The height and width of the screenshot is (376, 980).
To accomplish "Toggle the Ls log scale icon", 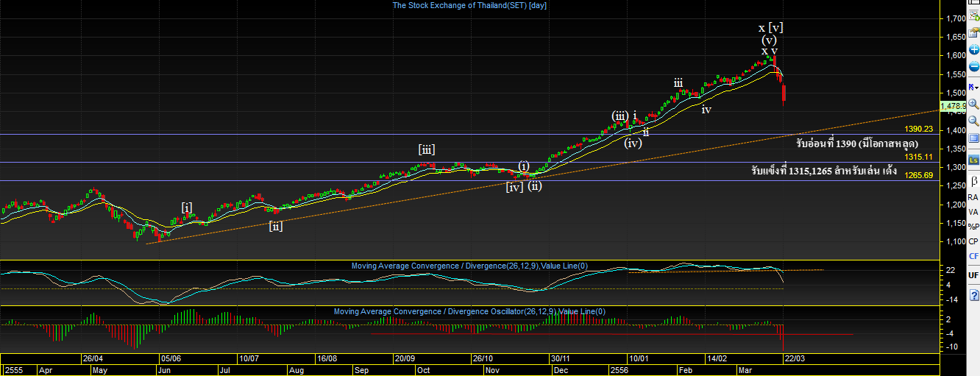I will click(973, 160).
